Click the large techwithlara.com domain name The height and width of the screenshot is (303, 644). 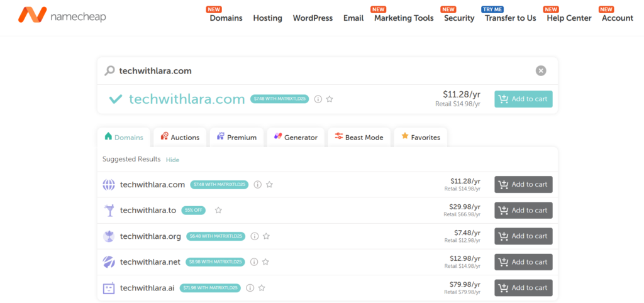tap(187, 99)
